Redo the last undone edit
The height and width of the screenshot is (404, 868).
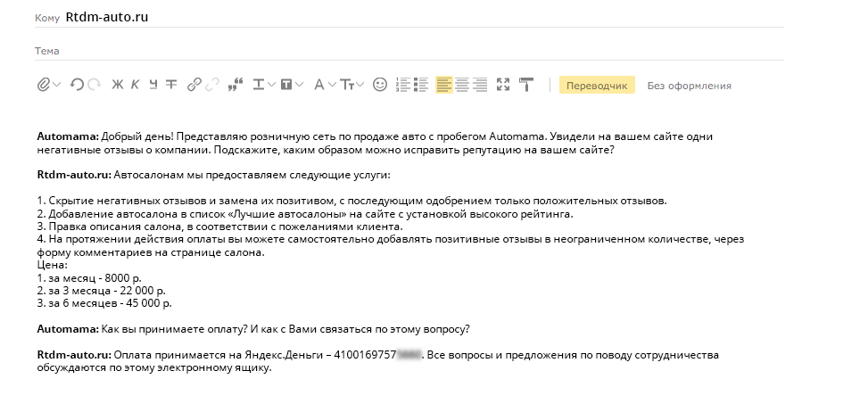[94, 85]
